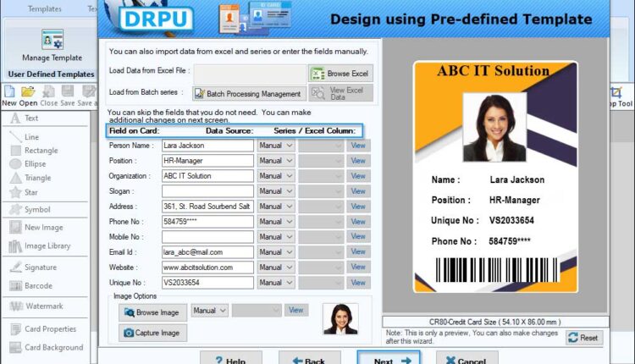Open Image Options Manual dropdown
635x364 pixels.
pyautogui.click(x=209, y=311)
